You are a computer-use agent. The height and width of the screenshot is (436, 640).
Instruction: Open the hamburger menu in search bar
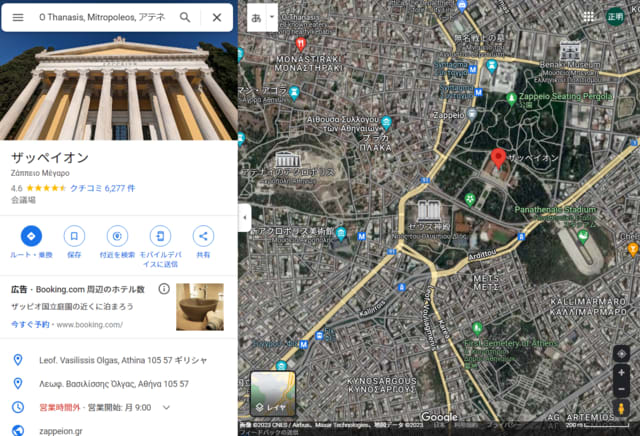[18, 18]
